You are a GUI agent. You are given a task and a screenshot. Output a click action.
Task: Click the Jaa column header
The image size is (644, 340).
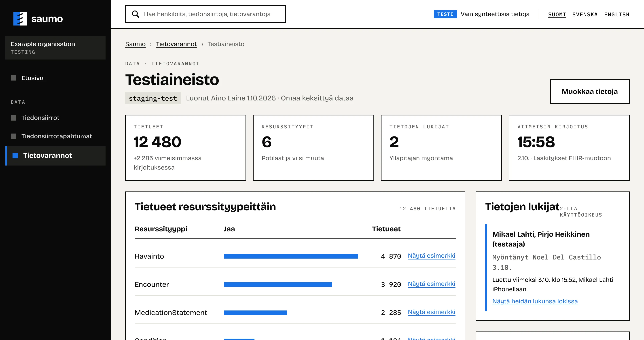coord(229,229)
